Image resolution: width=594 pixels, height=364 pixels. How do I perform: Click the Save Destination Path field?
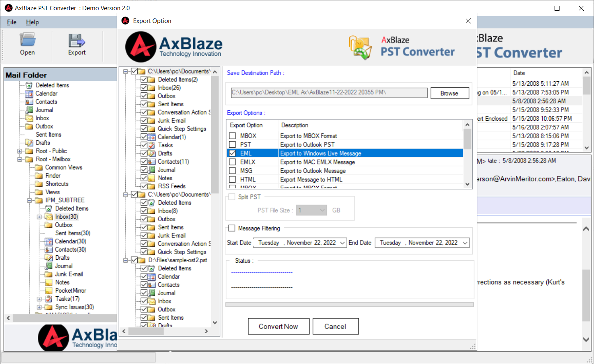coord(329,93)
